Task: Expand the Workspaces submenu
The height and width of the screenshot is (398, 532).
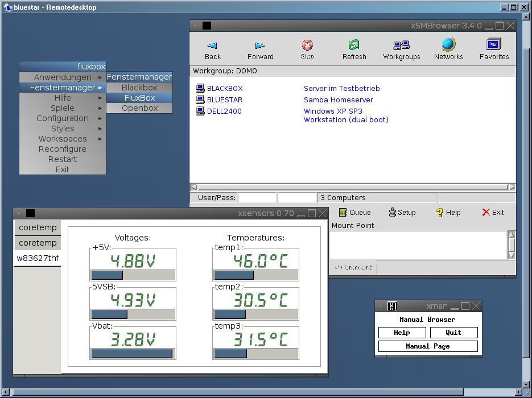Action: point(63,139)
